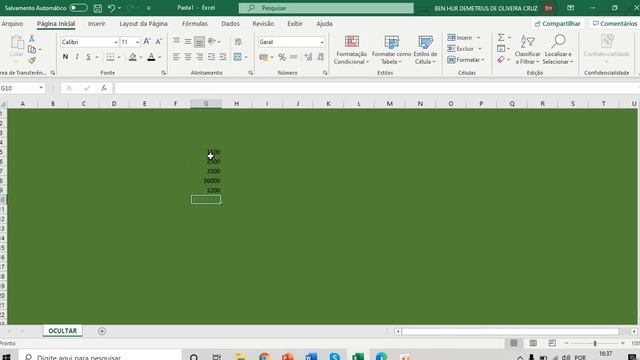Enable wrap text
The width and height of the screenshot is (640, 360).
[x=238, y=41]
